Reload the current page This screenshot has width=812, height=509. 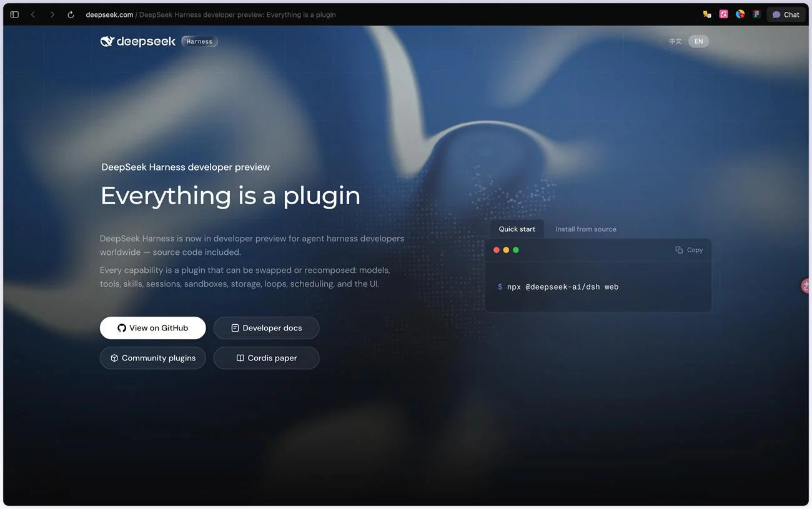tap(71, 14)
